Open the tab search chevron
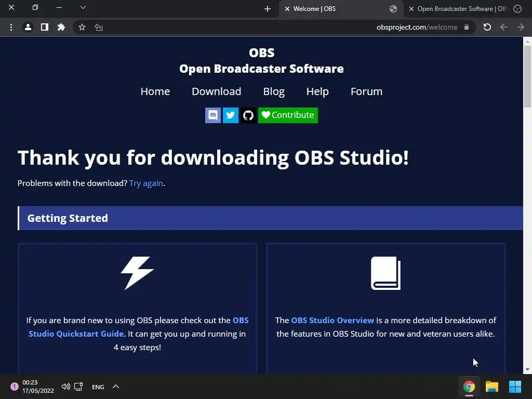Screen dimensions: 532x399 (x=83, y=7)
